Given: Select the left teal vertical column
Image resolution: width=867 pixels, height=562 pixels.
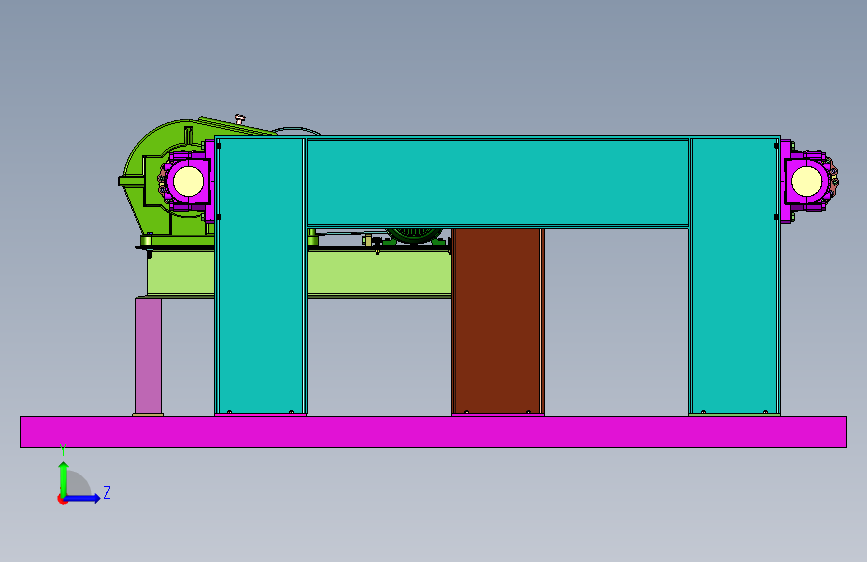Looking at the screenshot, I should [260, 275].
